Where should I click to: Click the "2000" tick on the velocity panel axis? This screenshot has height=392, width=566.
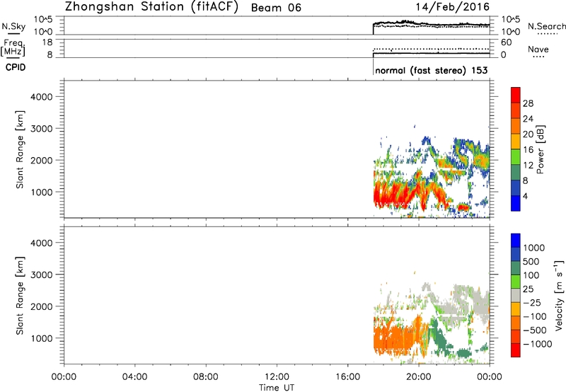point(42,306)
